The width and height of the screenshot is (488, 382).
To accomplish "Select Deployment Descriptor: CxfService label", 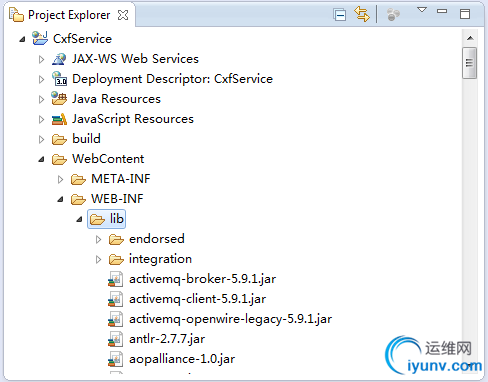I will pyautogui.click(x=172, y=79).
